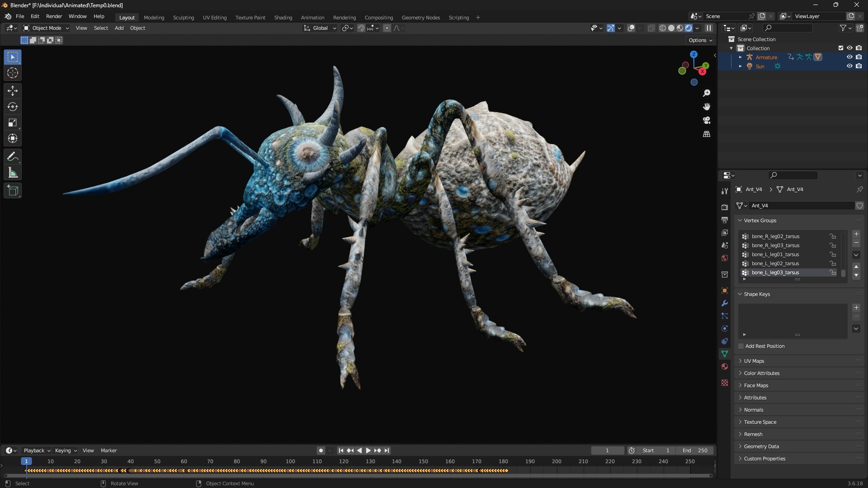Image resolution: width=868 pixels, height=488 pixels.
Task: Open the Particles properties tab
Action: tap(725, 316)
